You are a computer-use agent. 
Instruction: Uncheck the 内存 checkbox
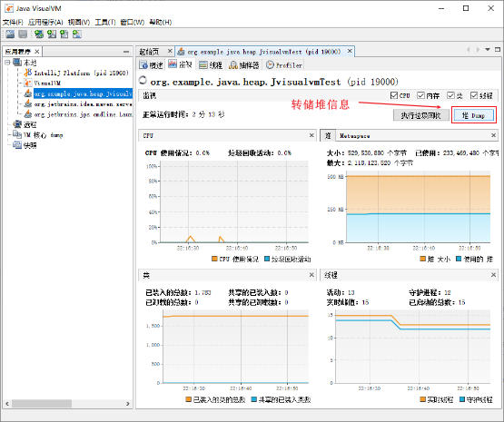point(420,95)
